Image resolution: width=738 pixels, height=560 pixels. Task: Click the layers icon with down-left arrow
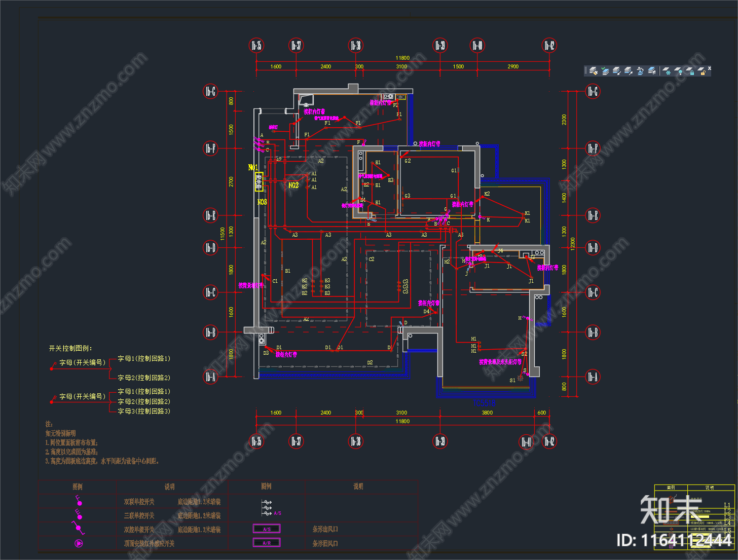tap(617, 71)
